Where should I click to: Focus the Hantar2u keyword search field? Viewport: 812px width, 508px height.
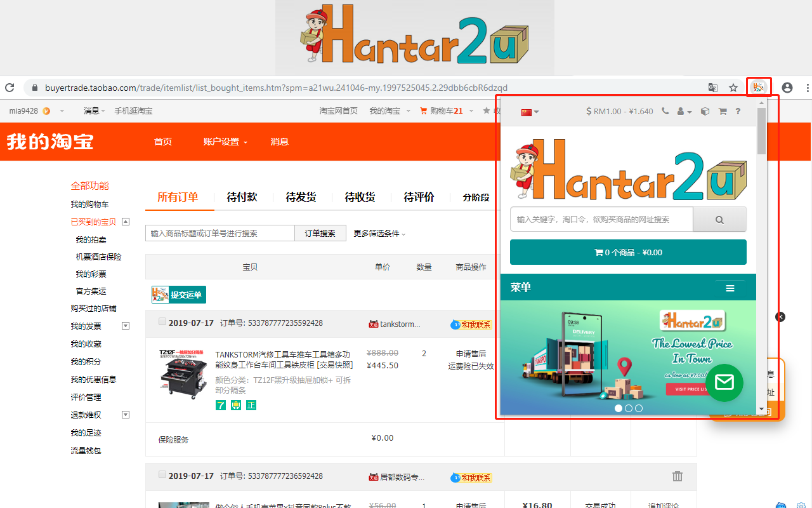pyautogui.click(x=601, y=219)
